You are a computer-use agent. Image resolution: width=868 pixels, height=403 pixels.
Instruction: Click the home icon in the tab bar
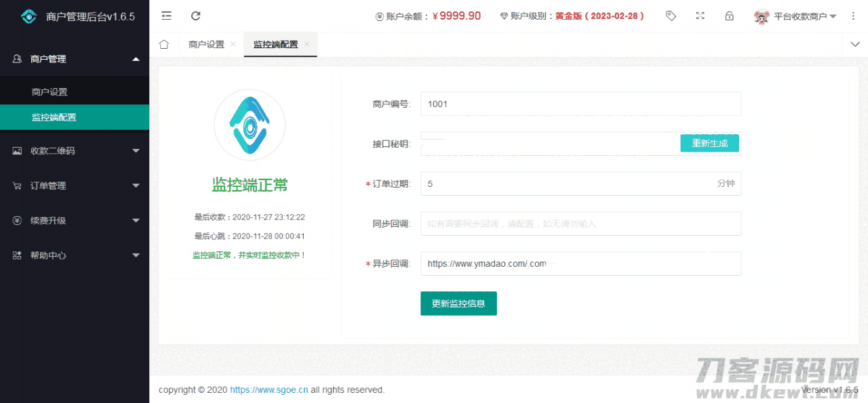pyautogui.click(x=163, y=43)
